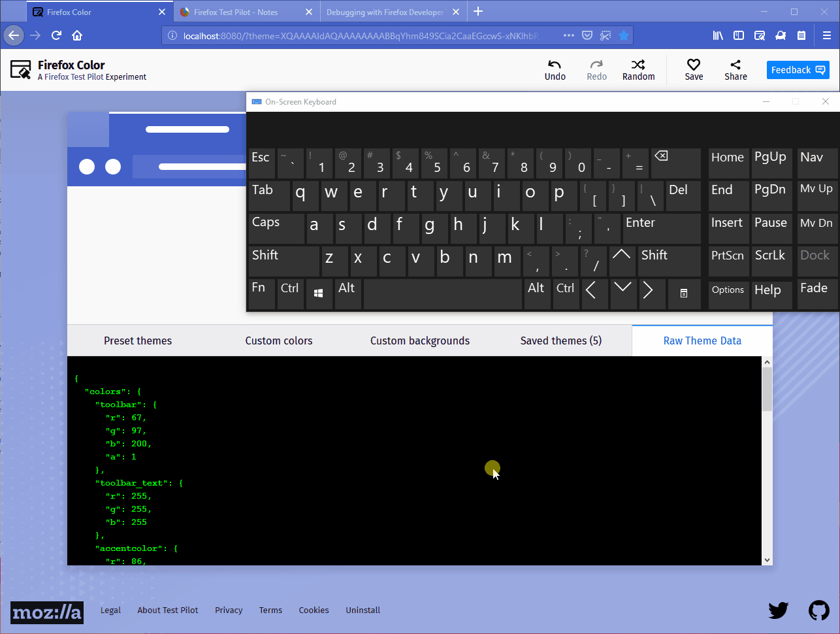Click the "toolbar_text": { line
840x634 pixels.
139,483
